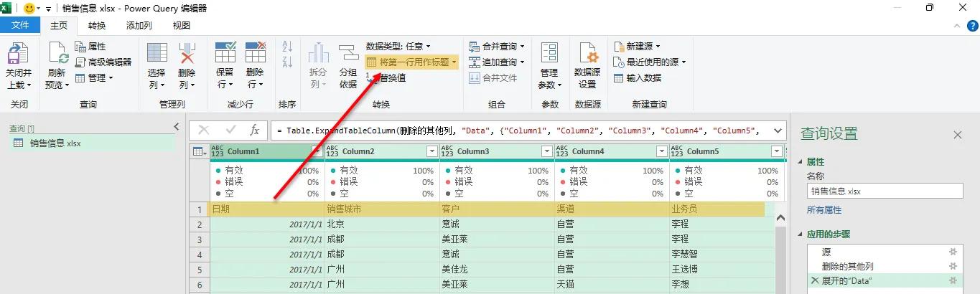This screenshot has height=294, width=980.
Task: Open the 数据类型: 任意 dropdown
Action: (x=398, y=47)
